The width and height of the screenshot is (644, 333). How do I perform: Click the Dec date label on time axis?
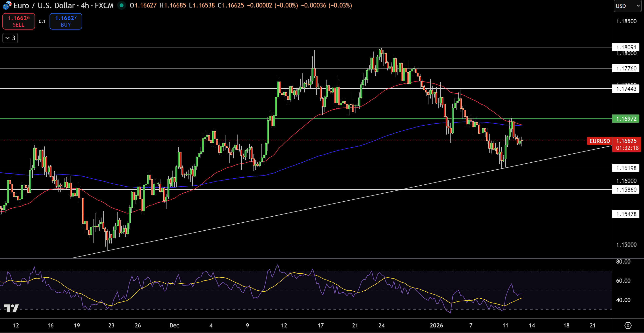click(x=174, y=325)
